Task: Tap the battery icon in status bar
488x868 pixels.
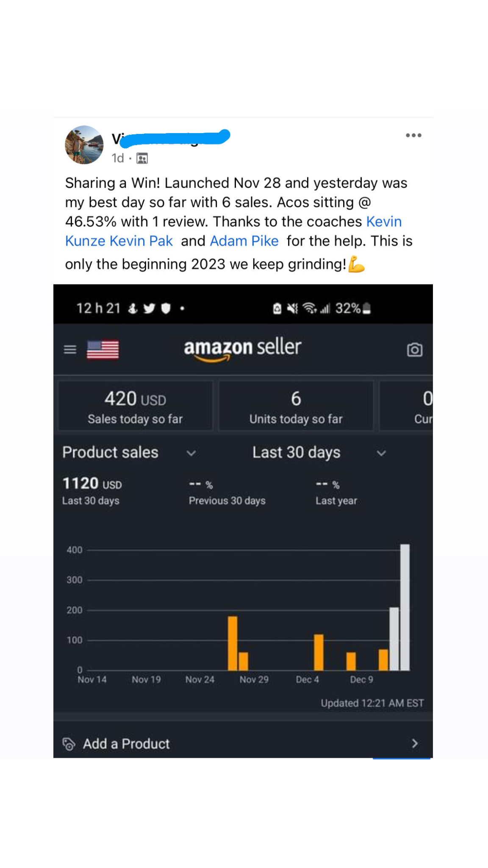Action: (x=367, y=309)
